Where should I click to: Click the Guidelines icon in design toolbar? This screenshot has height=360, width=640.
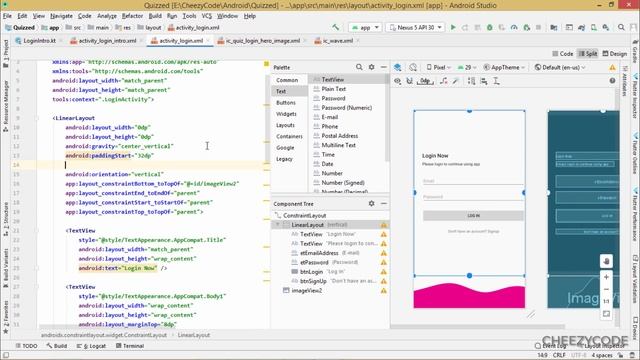click(496, 81)
